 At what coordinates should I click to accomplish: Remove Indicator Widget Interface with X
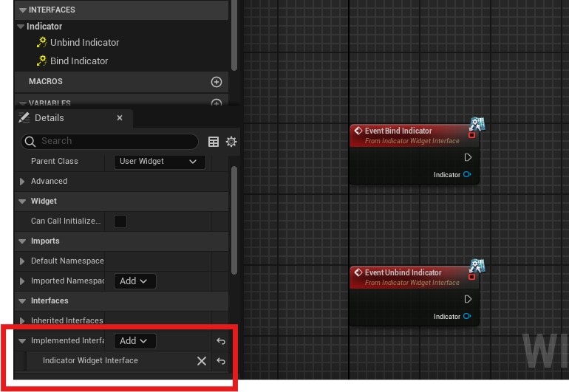pyautogui.click(x=202, y=361)
